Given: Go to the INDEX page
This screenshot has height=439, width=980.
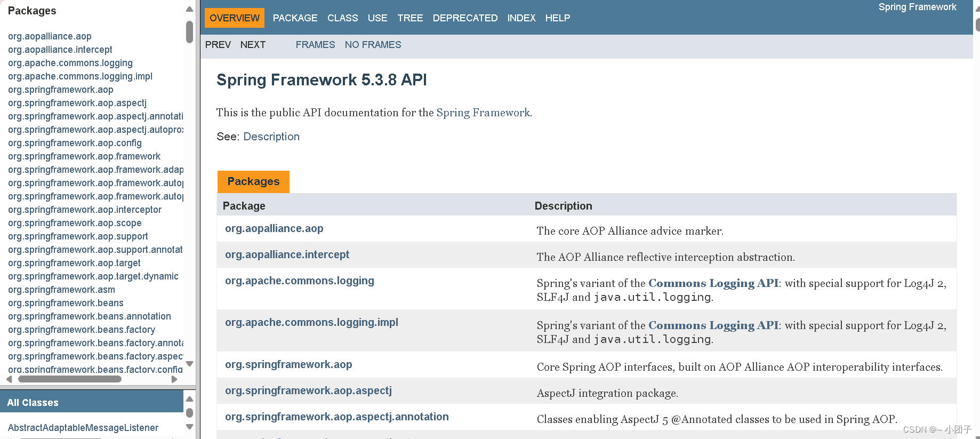Looking at the screenshot, I should [x=521, y=18].
